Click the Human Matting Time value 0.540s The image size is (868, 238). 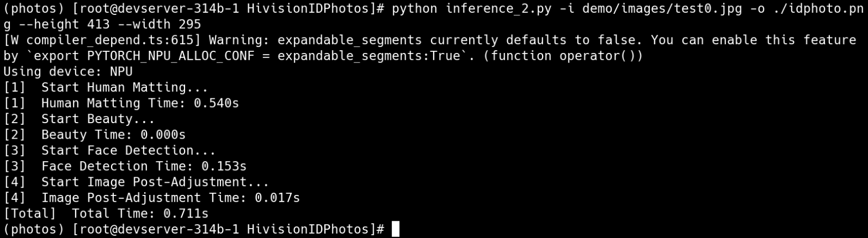pyautogui.click(x=216, y=103)
